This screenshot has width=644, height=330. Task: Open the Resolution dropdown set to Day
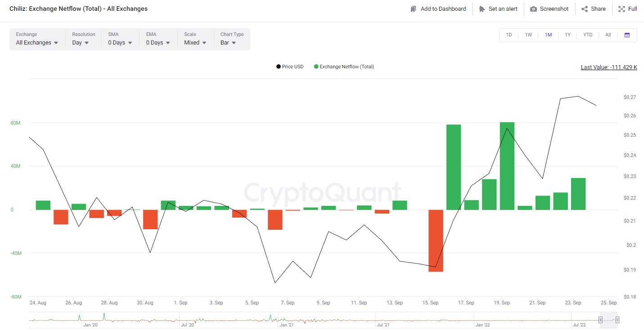tap(81, 43)
